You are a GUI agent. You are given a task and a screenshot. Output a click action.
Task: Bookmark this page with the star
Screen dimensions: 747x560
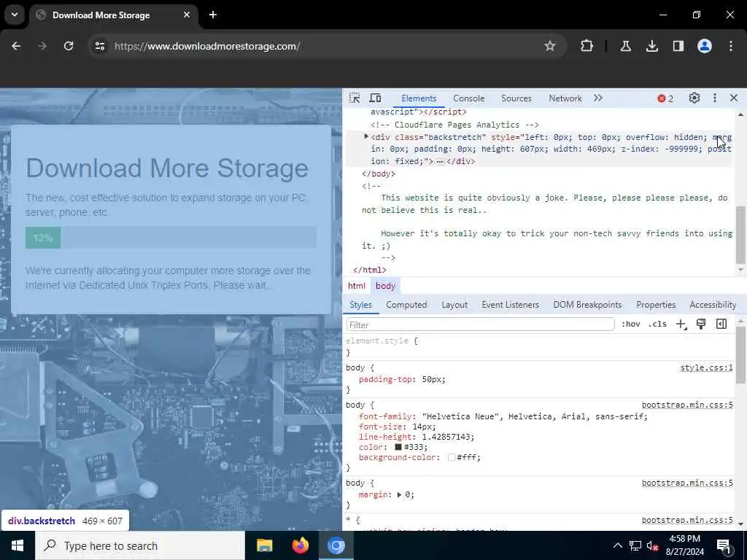click(550, 46)
